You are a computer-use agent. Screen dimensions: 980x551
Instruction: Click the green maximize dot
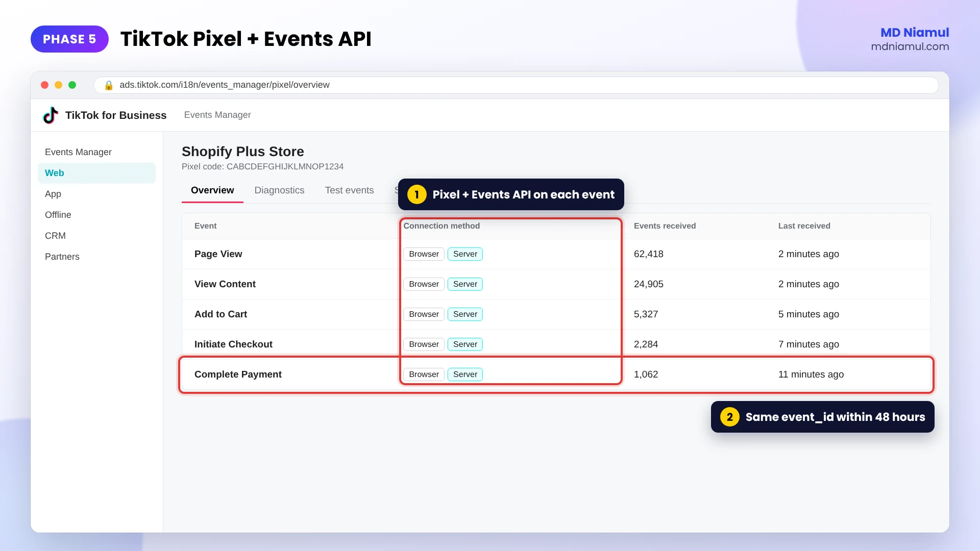(x=72, y=85)
